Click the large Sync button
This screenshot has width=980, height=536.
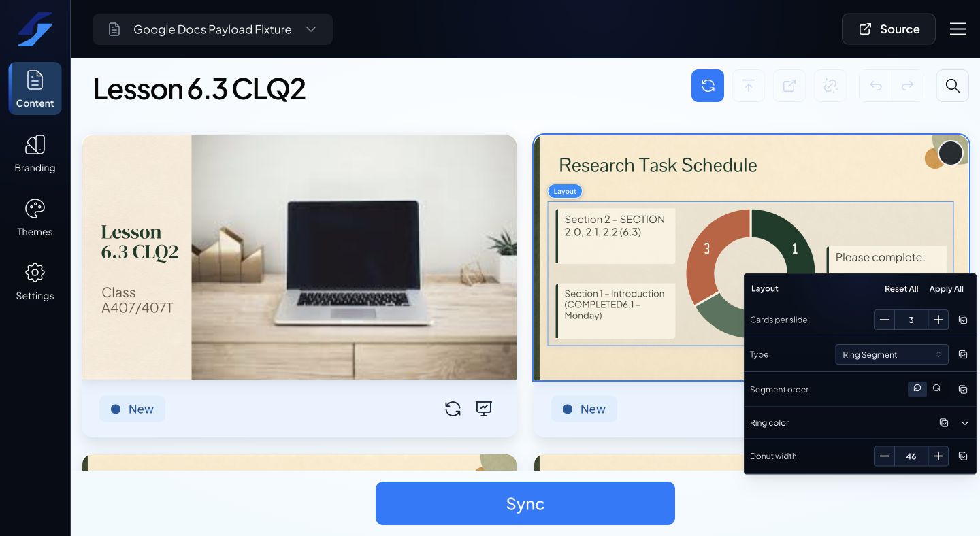tap(525, 503)
